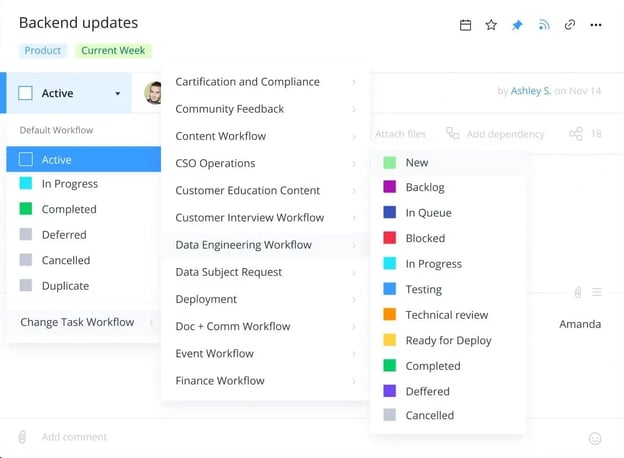Star the Backend updates task
624x458 pixels.
point(491,25)
